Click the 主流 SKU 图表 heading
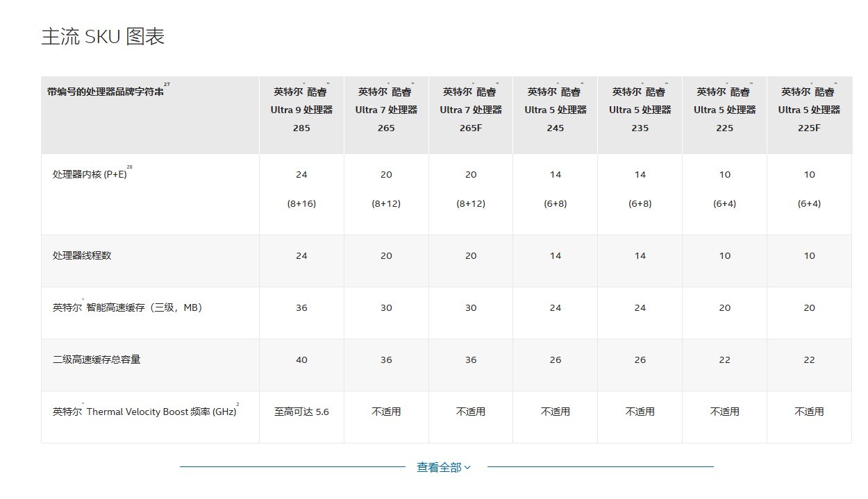The height and width of the screenshot is (499, 868). (x=103, y=37)
